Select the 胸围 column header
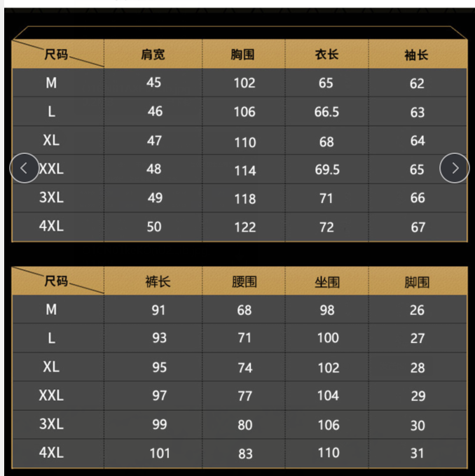 click(243, 55)
